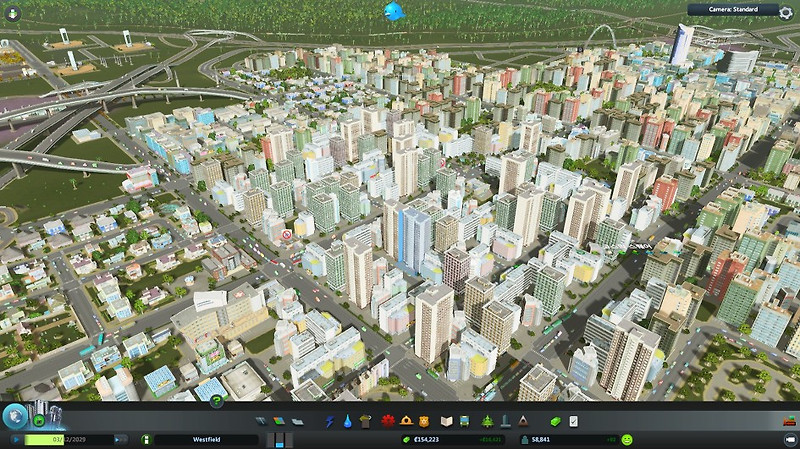Open the Economy money panel
Screen dimensions: 800x449
tap(555, 421)
